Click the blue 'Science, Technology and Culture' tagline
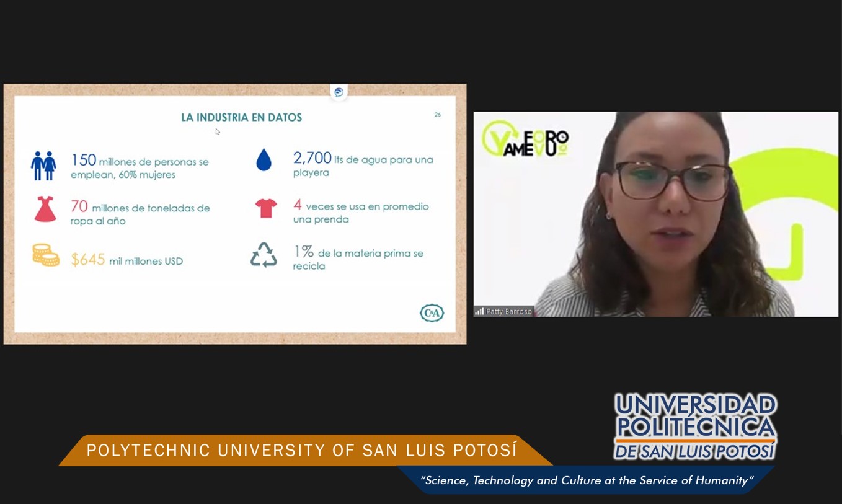Image resolution: width=842 pixels, height=504 pixels. click(586, 480)
